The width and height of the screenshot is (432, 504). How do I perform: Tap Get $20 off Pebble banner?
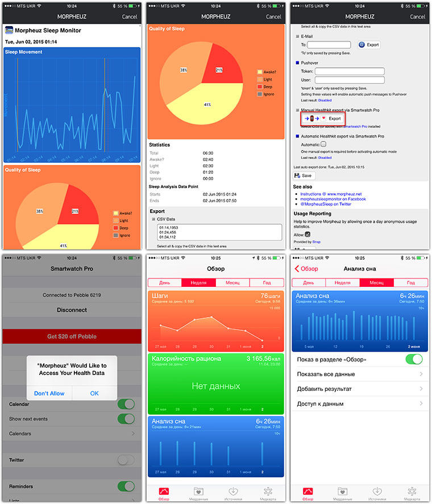72,336
